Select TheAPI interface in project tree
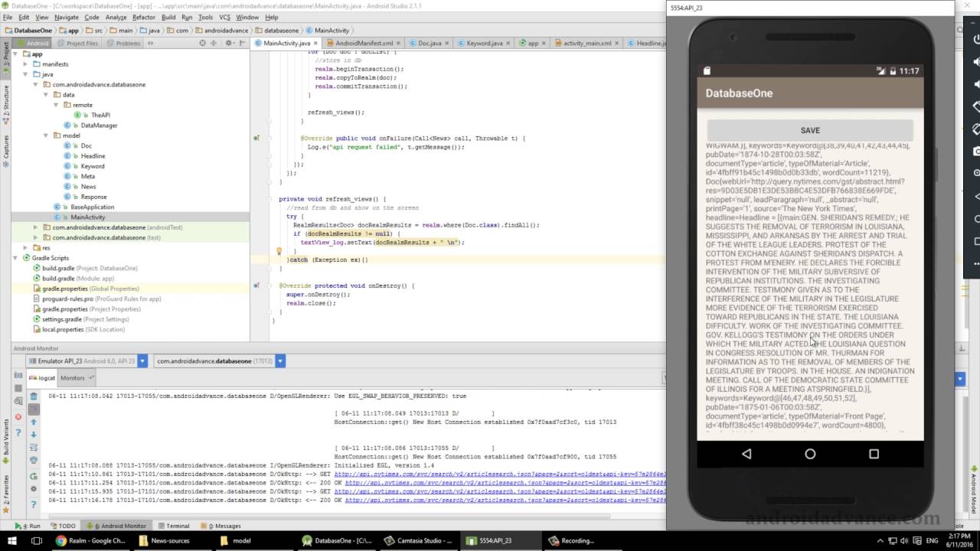 click(100, 115)
